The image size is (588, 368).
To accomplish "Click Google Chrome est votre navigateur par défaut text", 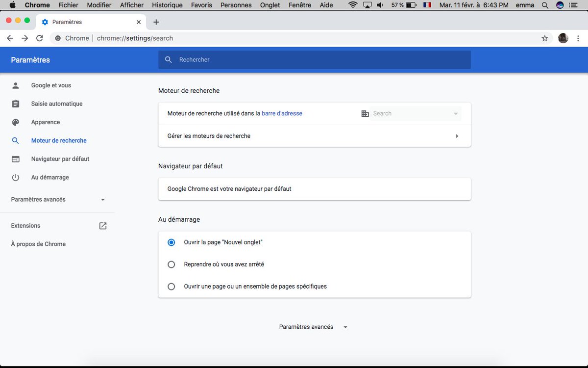I will click(229, 189).
